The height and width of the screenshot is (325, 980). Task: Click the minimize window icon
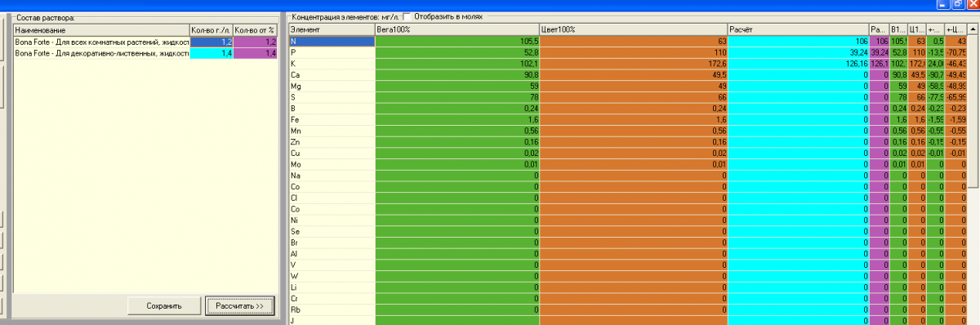click(938, 4)
